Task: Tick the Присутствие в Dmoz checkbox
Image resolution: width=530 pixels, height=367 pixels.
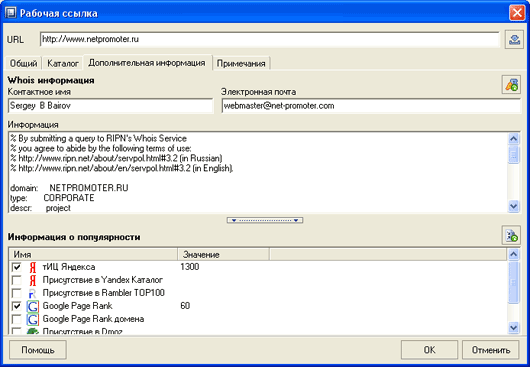Action: 16,331
